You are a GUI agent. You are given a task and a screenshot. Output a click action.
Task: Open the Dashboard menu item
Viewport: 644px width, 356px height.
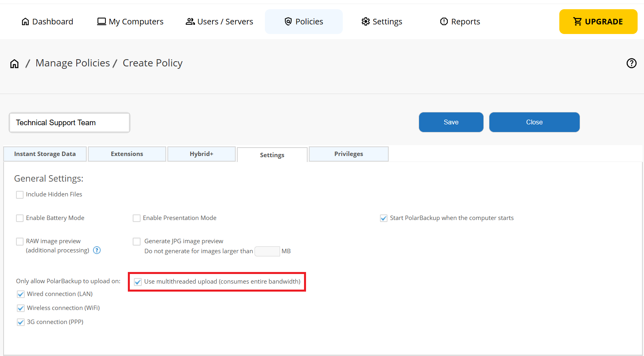(x=47, y=22)
